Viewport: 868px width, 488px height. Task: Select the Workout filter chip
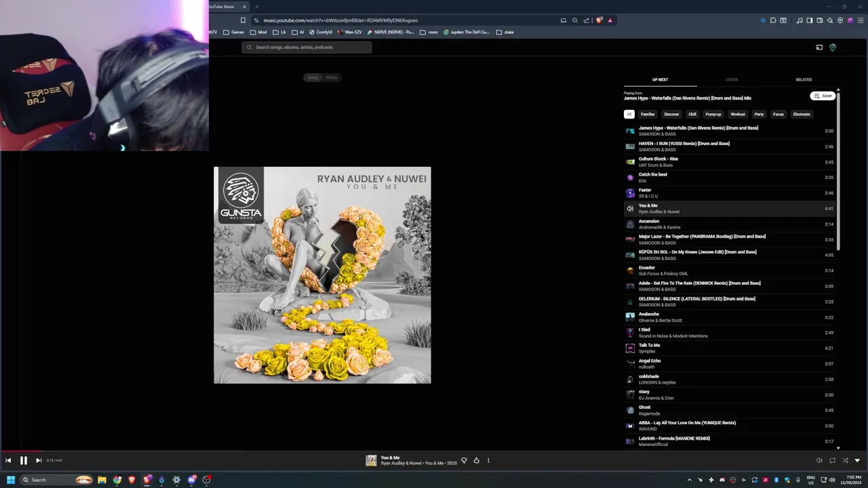738,114
